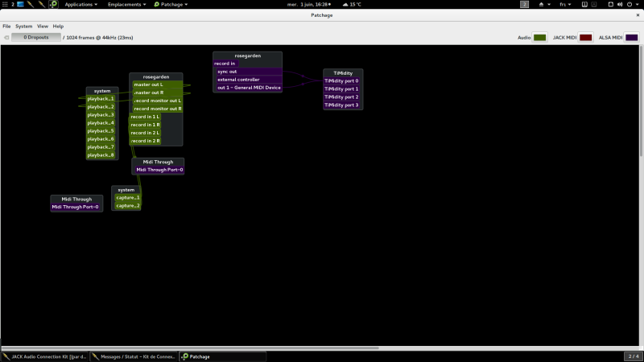Select out 1 - General MIDI Device port
The width and height of the screenshot is (644, 362).
click(249, 88)
